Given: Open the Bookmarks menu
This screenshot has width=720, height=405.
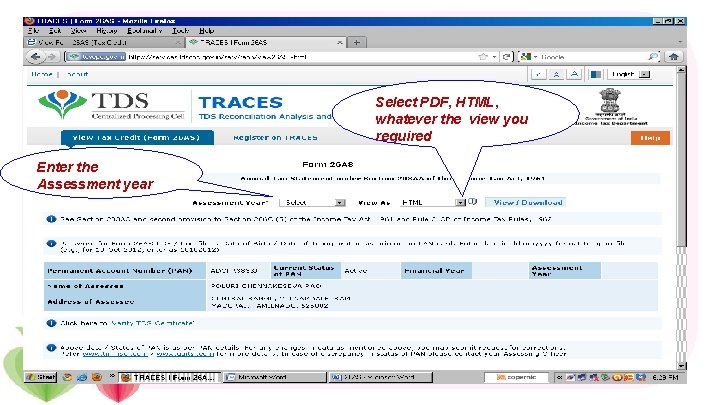Looking at the screenshot, I should coord(145,30).
